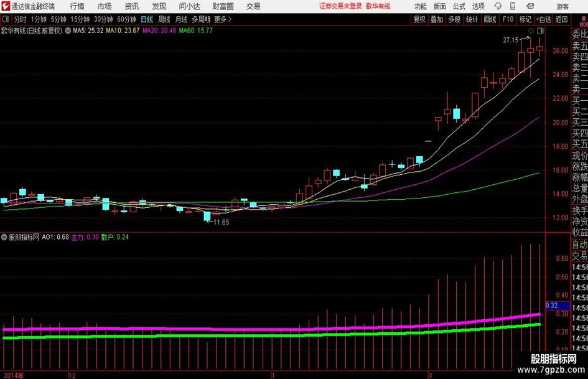Open the 版面 menu
Viewport: 588px width, 379px height.
(439, 6)
